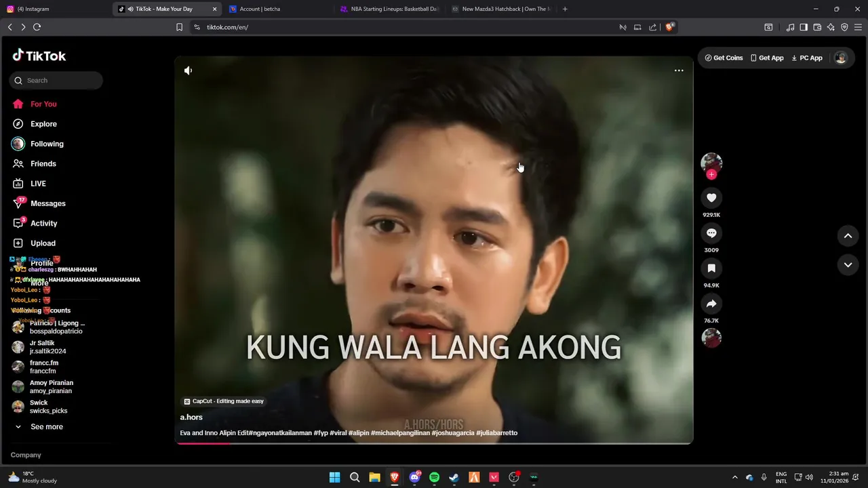Open the Leo AI sparkle icon
The width and height of the screenshot is (868, 488).
click(x=831, y=27)
